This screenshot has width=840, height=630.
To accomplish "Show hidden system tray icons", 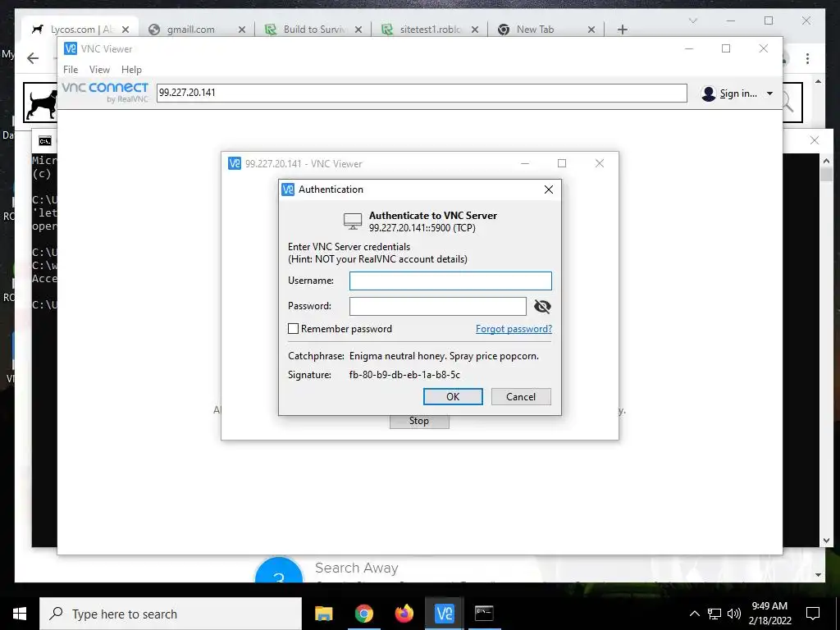I will tap(694, 614).
